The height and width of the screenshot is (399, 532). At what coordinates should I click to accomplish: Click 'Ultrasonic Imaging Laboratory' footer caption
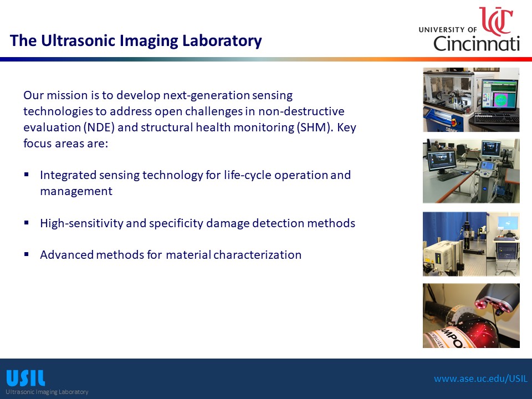click(x=47, y=392)
